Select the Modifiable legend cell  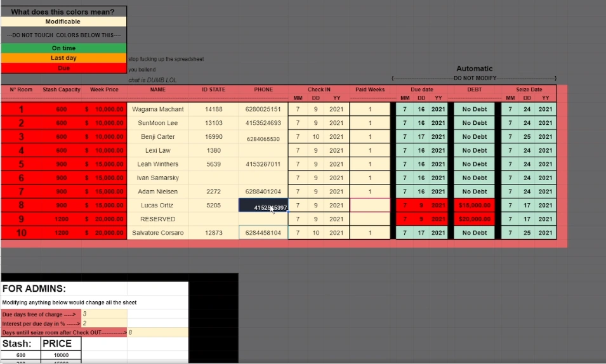63,22
